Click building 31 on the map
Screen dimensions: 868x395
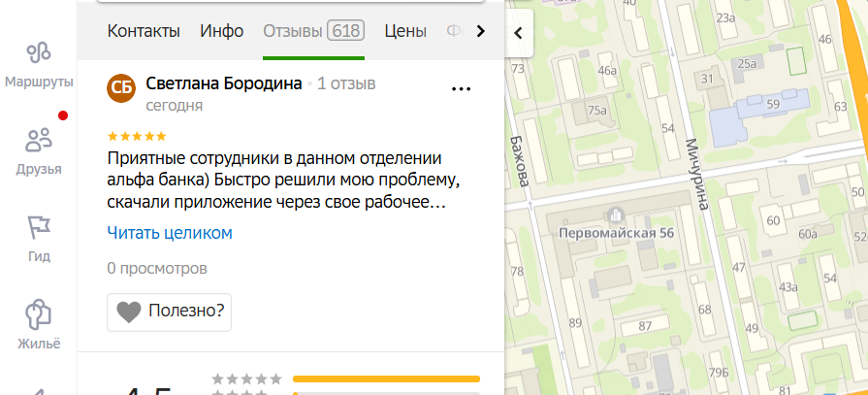click(x=707, y=79)
